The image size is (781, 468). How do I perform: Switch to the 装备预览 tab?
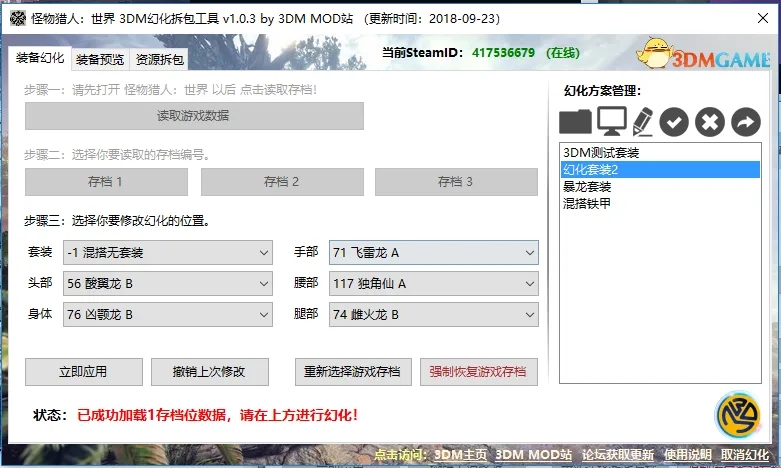point(100,60)
